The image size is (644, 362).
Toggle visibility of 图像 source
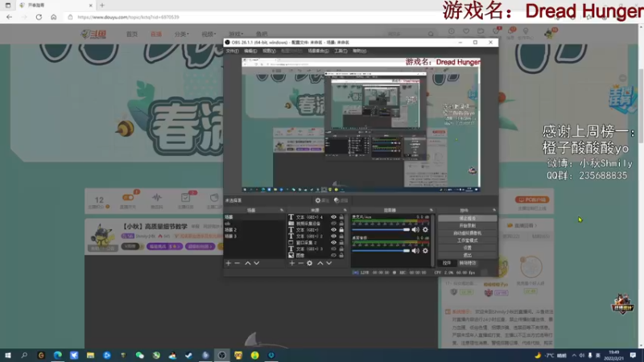(333, 255)
